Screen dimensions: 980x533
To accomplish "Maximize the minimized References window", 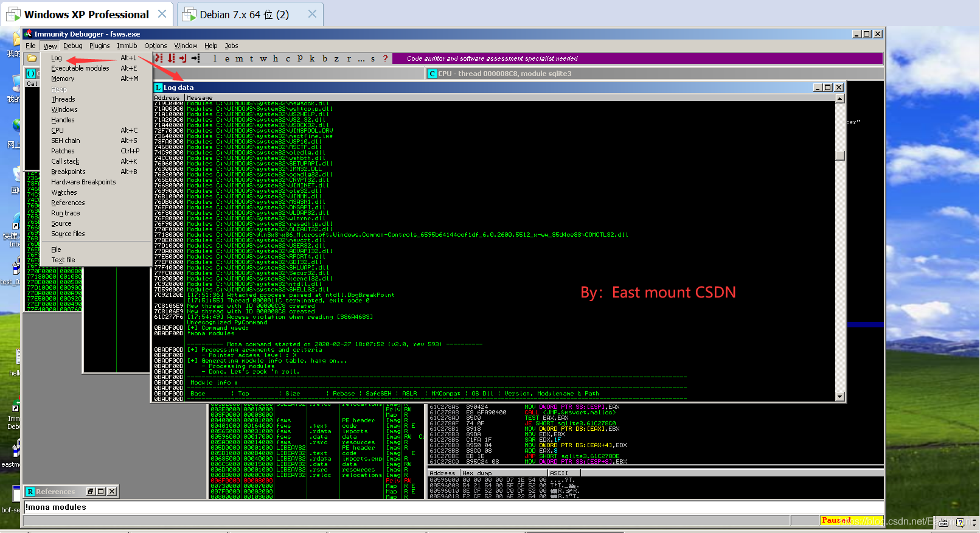I will point(101,492).
